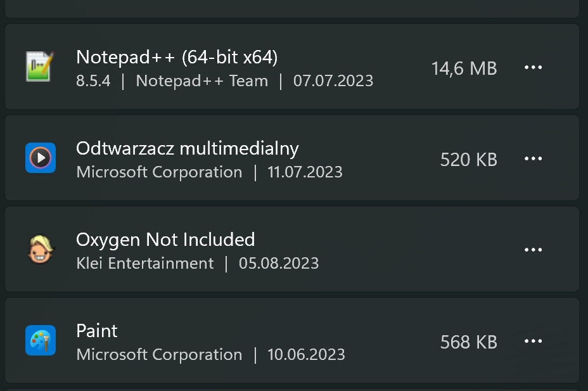Image resolution: width=588 pixels, height=391 pixels.
Task: Click the Klei Entertainment publisher label
Action: tap(144, 264)
